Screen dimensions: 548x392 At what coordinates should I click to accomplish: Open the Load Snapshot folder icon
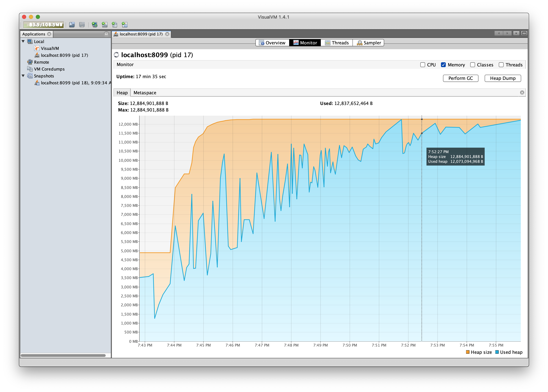[x=72, y=25]
